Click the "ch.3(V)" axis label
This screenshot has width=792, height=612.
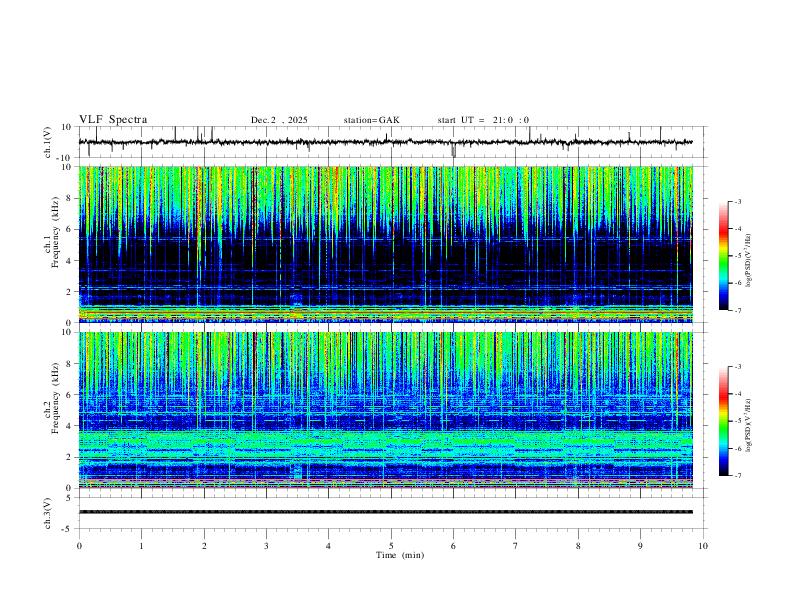click(x=48, y=513)
